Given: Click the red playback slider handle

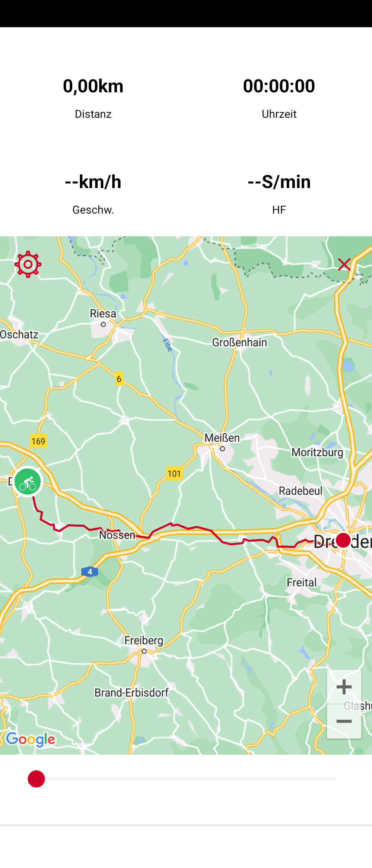Looking at the screenshot, I should click(36, 779).
